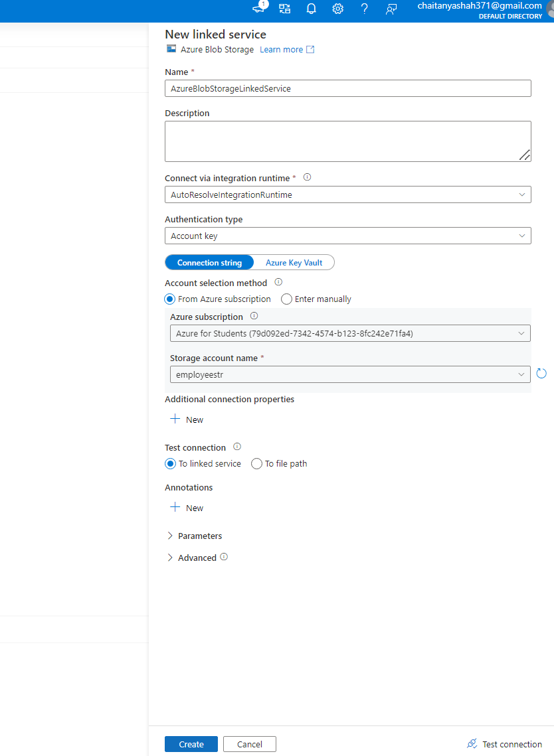The height and width of the screenshot is (756, 554).
Task: Open the Storage account name dropdown
Action: pyautogui.click(x=350, y=374)
